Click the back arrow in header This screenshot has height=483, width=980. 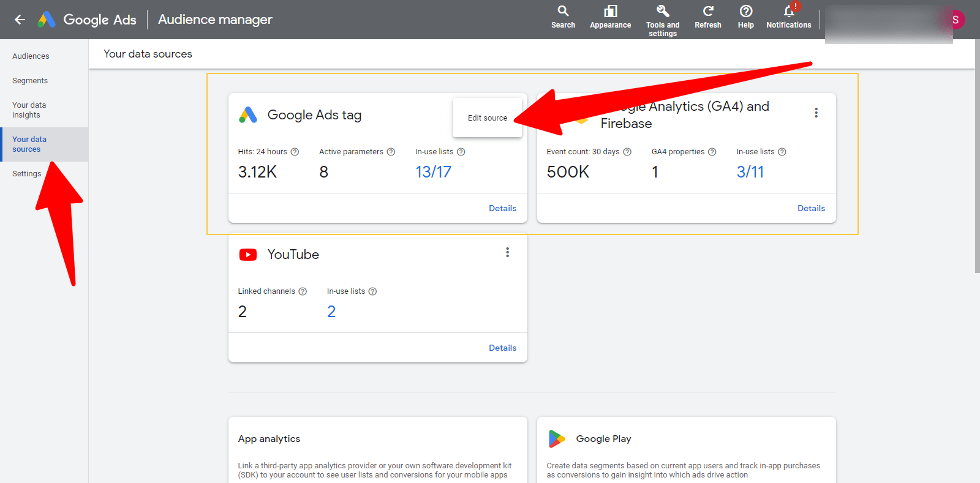(20, 20)
